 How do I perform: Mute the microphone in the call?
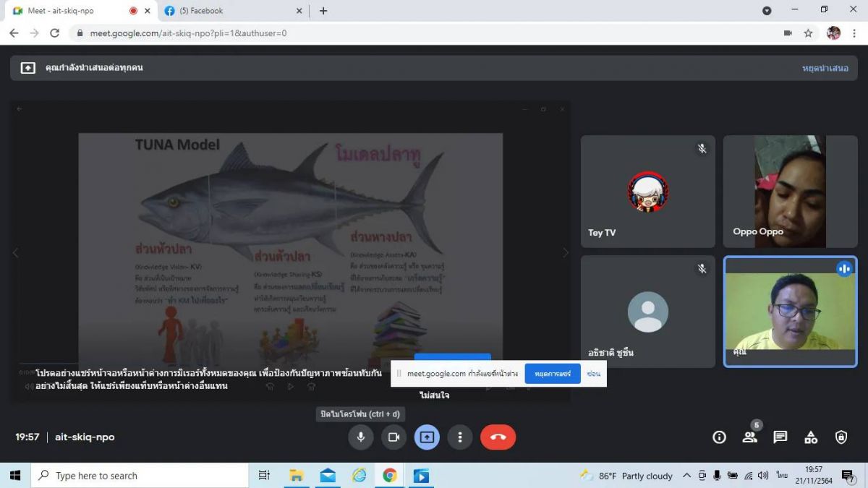pos(360,437)
